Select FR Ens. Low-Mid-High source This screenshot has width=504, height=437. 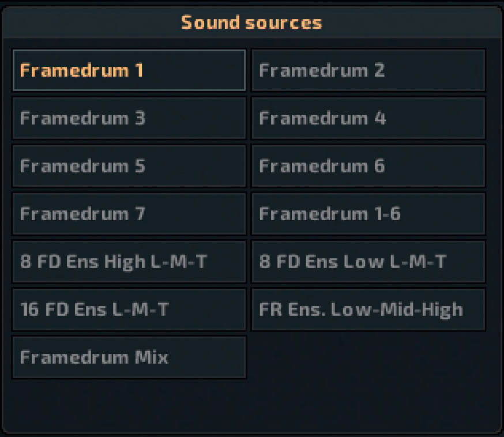(368, 310)
